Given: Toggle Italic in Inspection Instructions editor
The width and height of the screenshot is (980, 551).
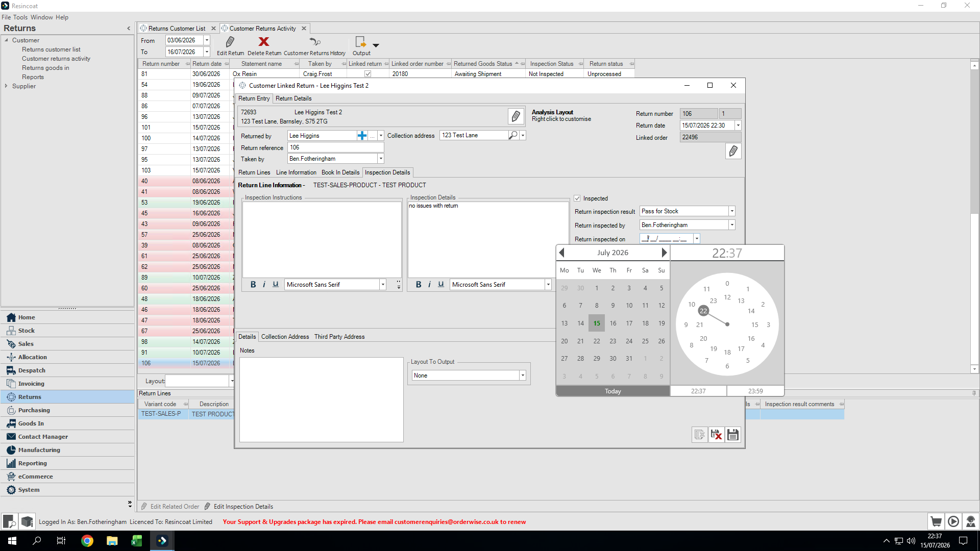Looking at the screenshot, I should tap(264, 285).
